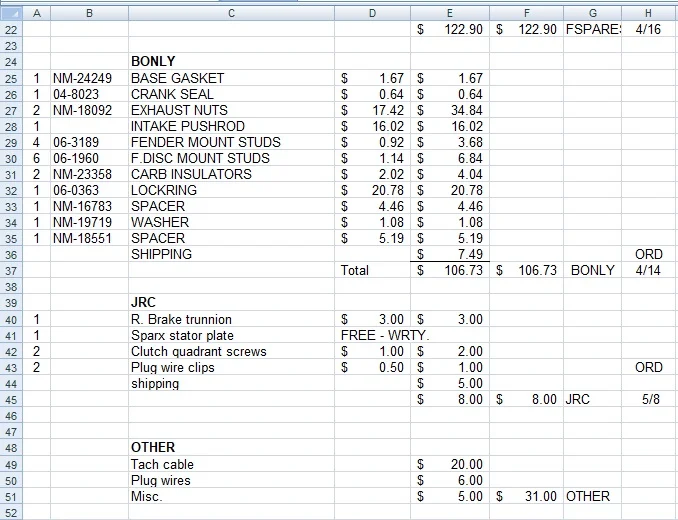Select the column F header
Image resolution: width=678 pixels, height=520 pixels.
[526, 12]
